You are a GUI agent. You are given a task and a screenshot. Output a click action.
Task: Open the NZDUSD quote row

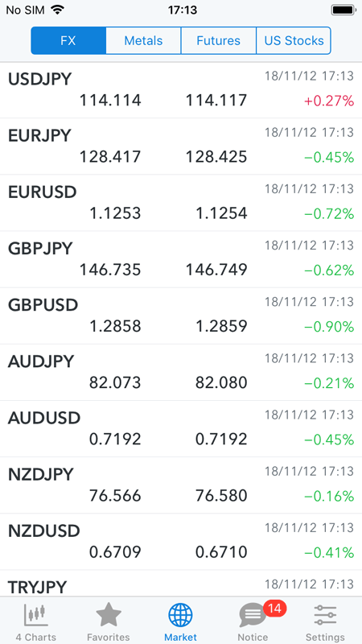click(x=181, y=542)
